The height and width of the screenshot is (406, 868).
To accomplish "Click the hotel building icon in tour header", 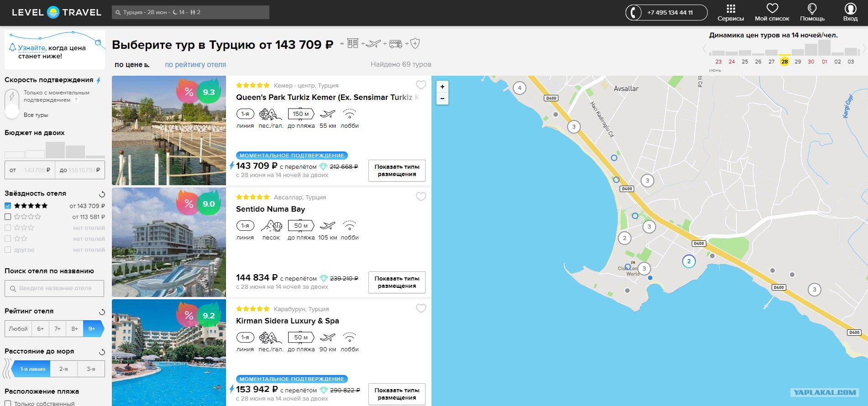I will tap(353, 43).
